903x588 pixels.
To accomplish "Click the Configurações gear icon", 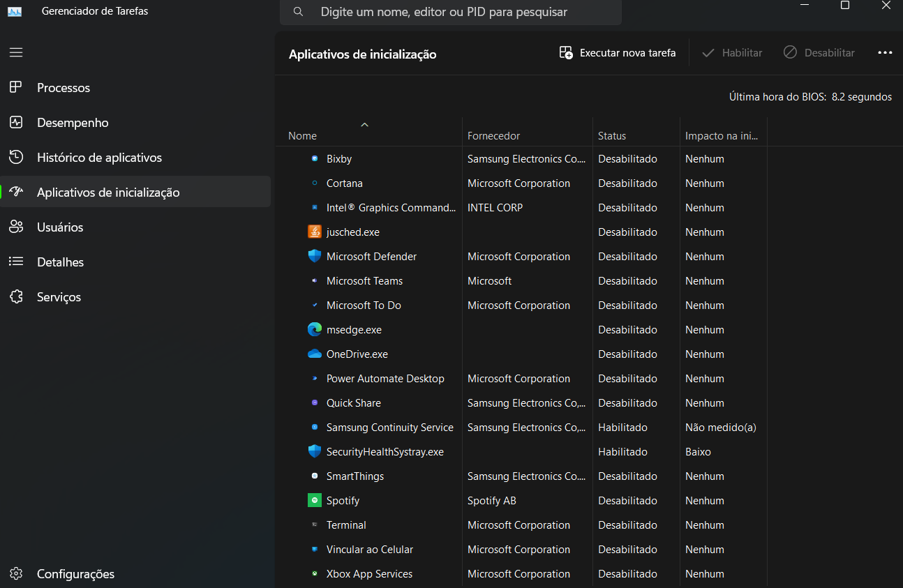I will point(16,574).
